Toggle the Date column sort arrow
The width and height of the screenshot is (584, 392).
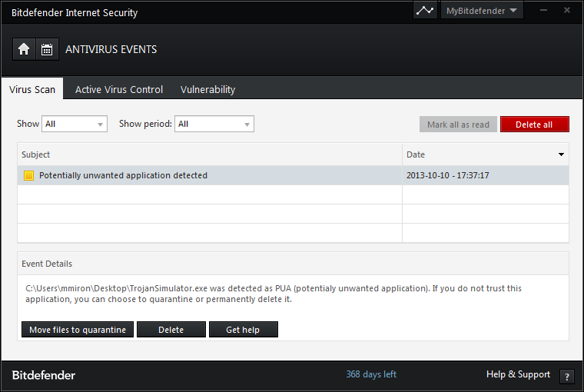click(x=561, y=154)
